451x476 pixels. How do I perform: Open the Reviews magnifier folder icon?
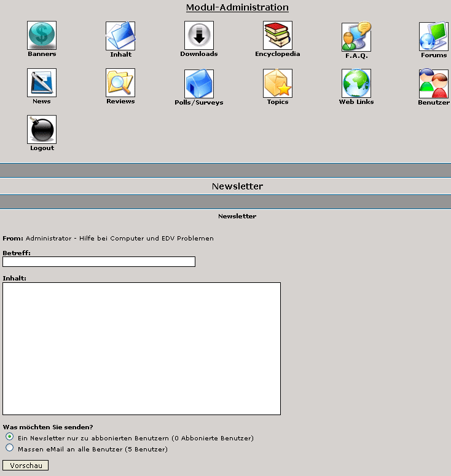120,82
